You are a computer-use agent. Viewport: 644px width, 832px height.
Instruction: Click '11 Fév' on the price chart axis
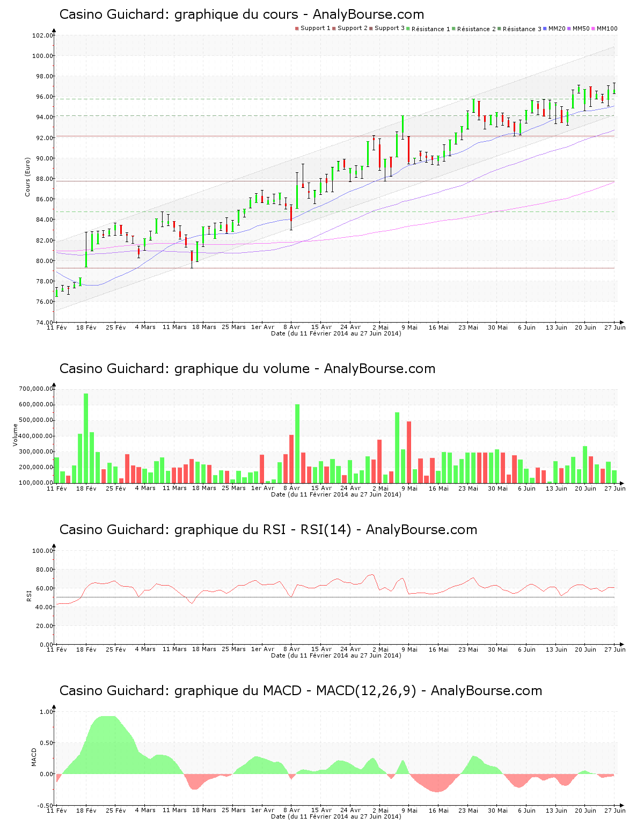57,327
